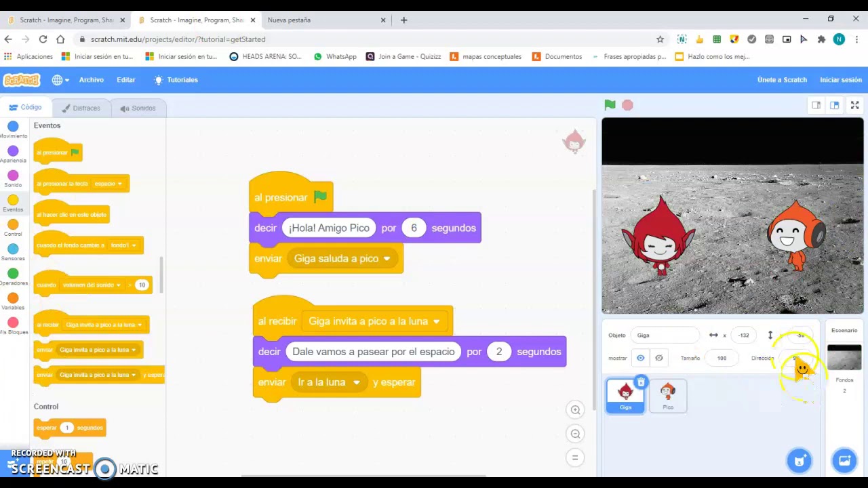Edit the Objeto name field Giga
The height and width of the screenshot is (488, 868).
coord(665,335)
